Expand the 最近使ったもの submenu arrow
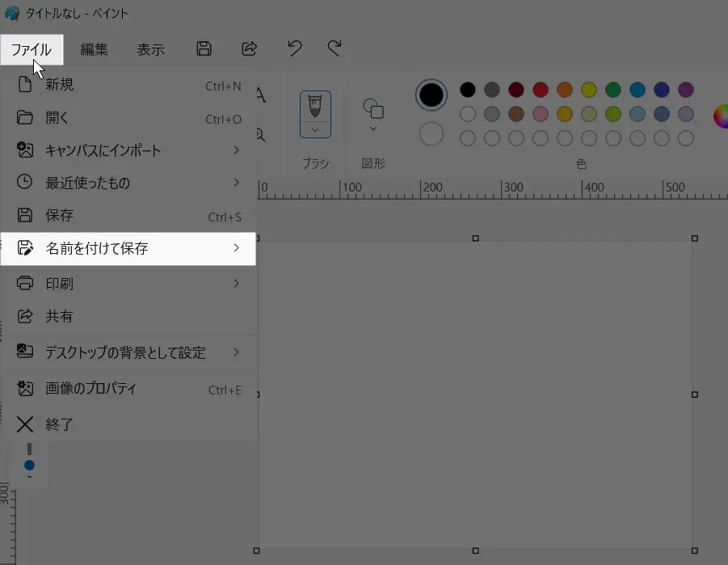This screenshot has height=565, width=728. [x=236, y=182]
